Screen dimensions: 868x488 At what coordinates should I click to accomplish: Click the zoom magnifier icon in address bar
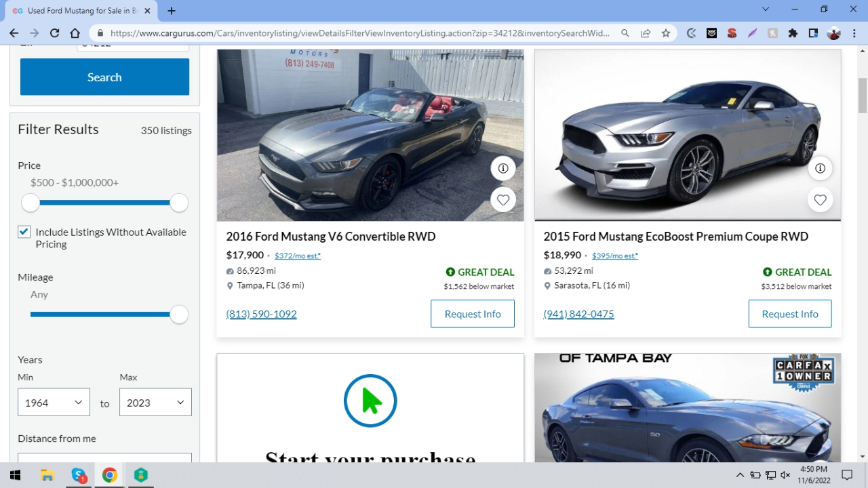pos(625,33)
